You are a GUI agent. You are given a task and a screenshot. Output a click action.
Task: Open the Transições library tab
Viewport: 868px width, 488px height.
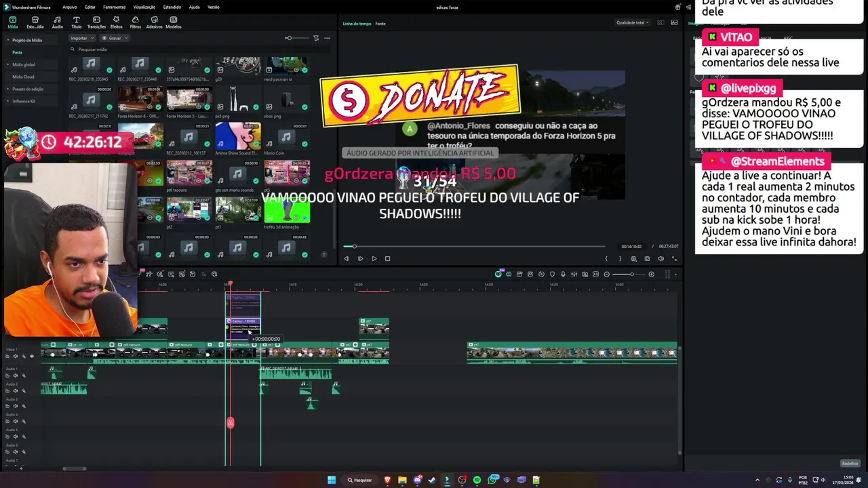click(x=96, y=22)
